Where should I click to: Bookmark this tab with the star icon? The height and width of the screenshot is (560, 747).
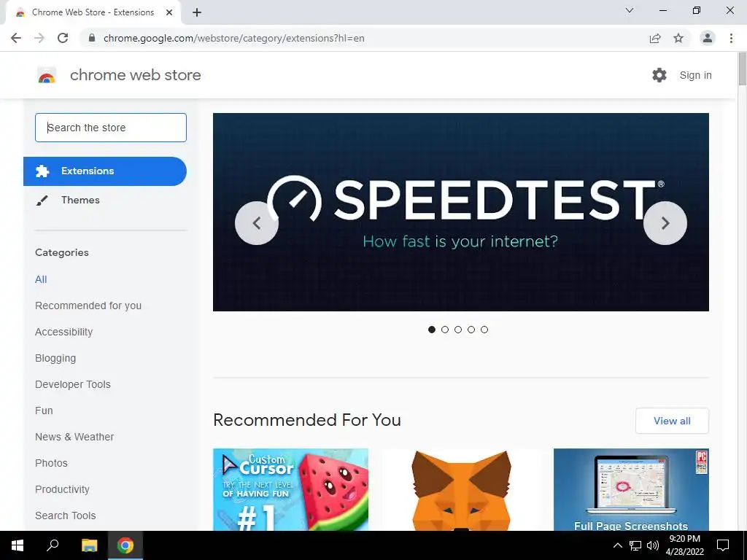[678, 38]
